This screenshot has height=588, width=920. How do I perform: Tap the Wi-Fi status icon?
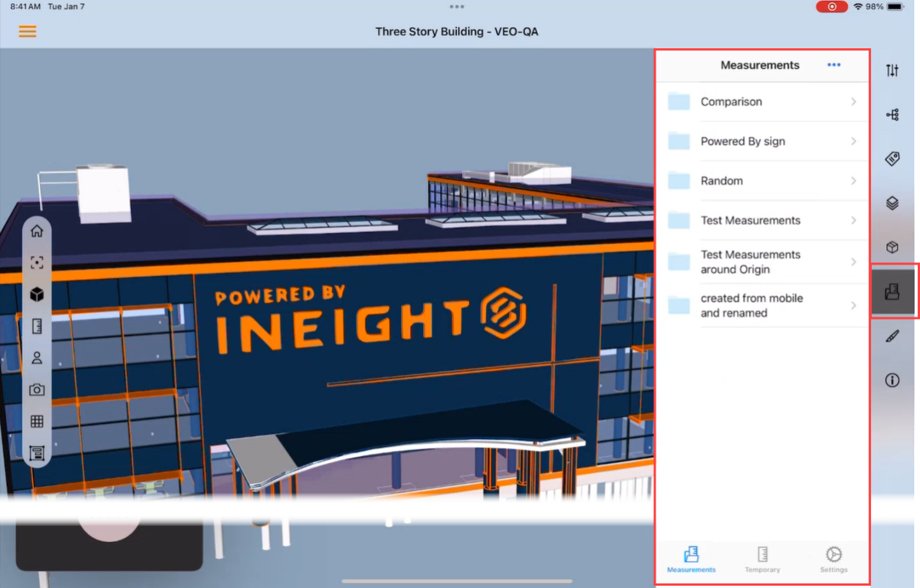coord(857,7)
